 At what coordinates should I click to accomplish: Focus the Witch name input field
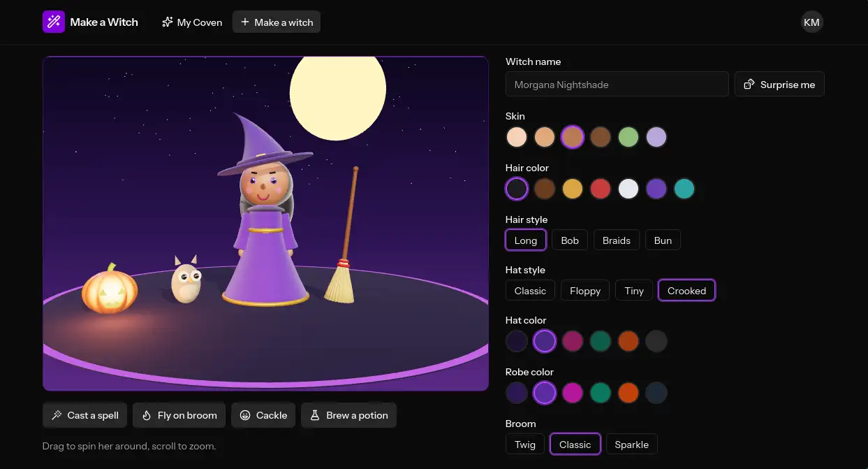point(617,85)
